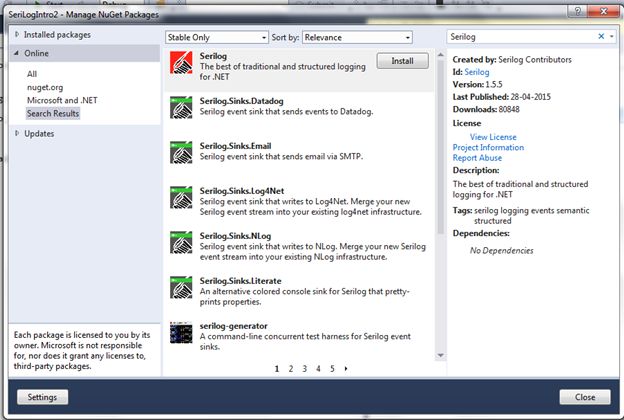Select the Serilog.Sinks.Log4Net package icon
This screenshot has width=624, height=420.
pos(181,197)
